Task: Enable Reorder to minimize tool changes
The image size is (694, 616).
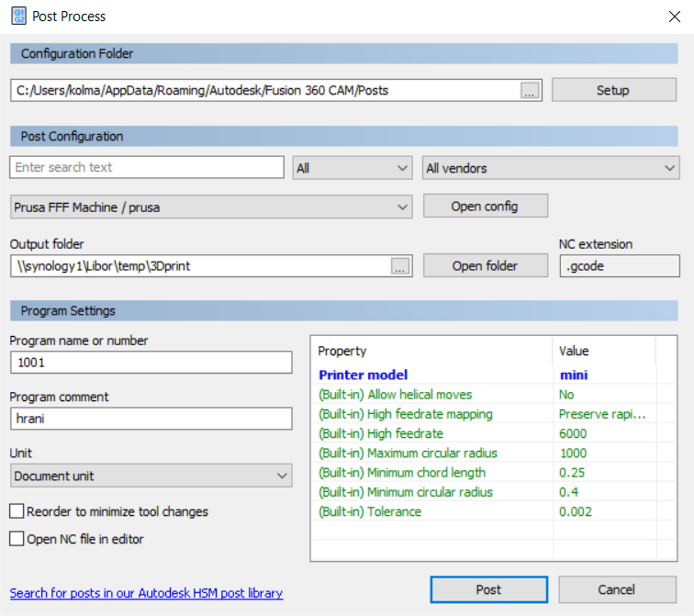Action: [17, 511]
